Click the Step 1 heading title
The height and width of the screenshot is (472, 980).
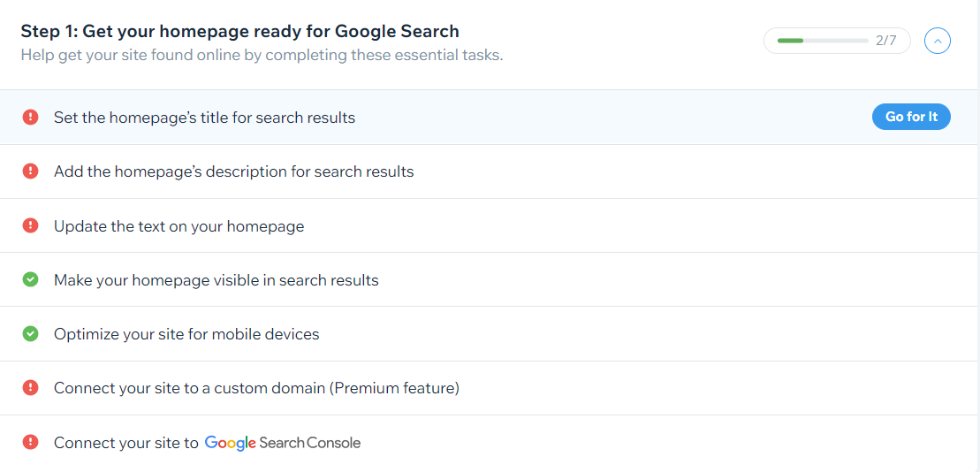tap(240, 31)
